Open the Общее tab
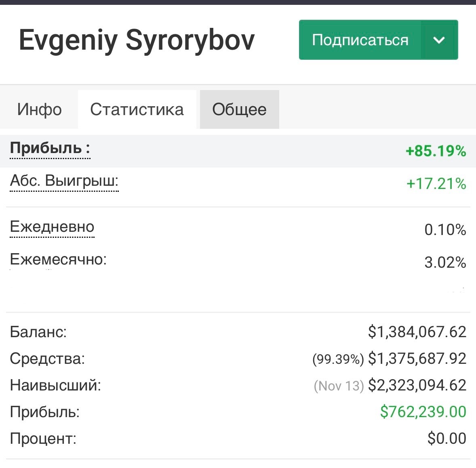This screenshot has height=468, width=476. pos(239,109)
